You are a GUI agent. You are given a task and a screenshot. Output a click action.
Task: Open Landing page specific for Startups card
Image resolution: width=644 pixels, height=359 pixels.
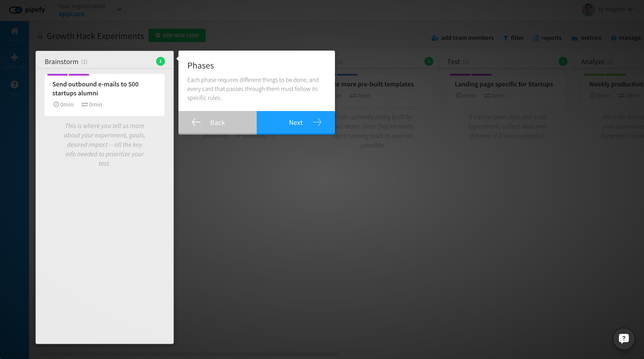[x=507, y=90]
